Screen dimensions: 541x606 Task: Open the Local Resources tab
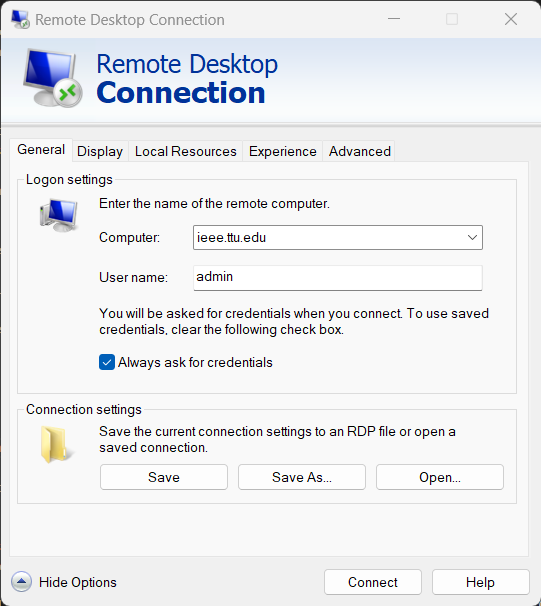click(x=185, y=151)
